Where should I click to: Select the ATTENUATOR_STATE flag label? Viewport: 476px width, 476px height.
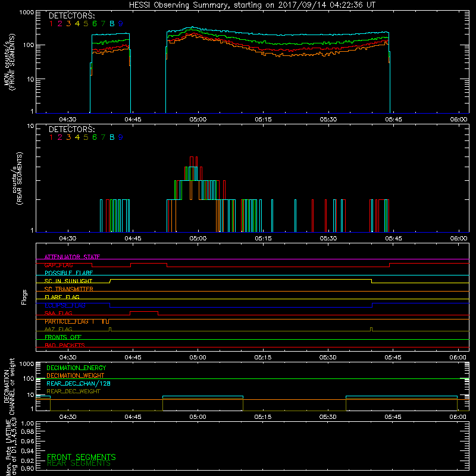tap(72, 257)
